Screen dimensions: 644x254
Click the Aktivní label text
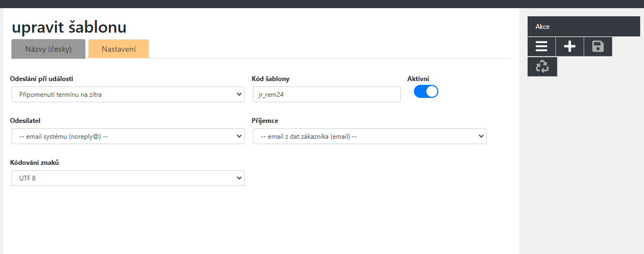418,78
